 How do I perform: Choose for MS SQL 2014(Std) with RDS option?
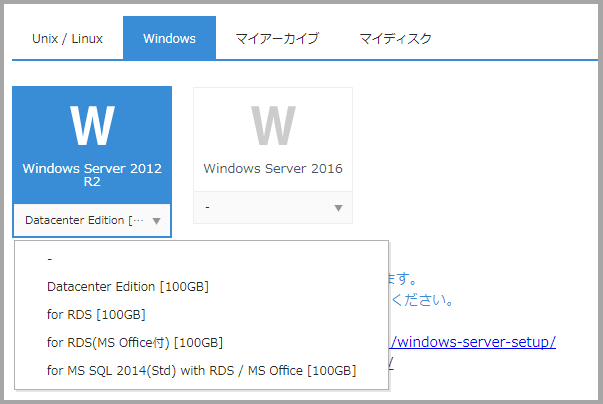[201, 371]
